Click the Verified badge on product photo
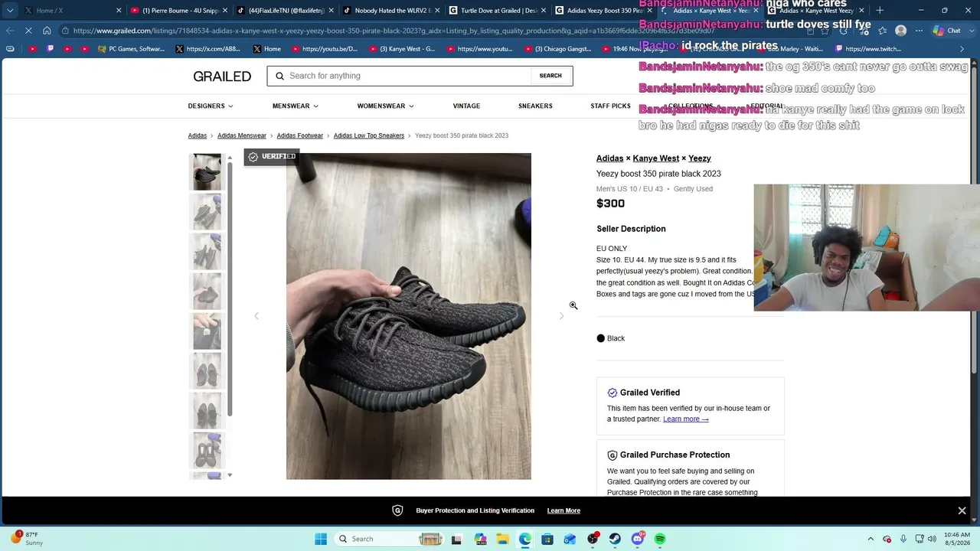The image size is (980, 551). tap(272, 157)
